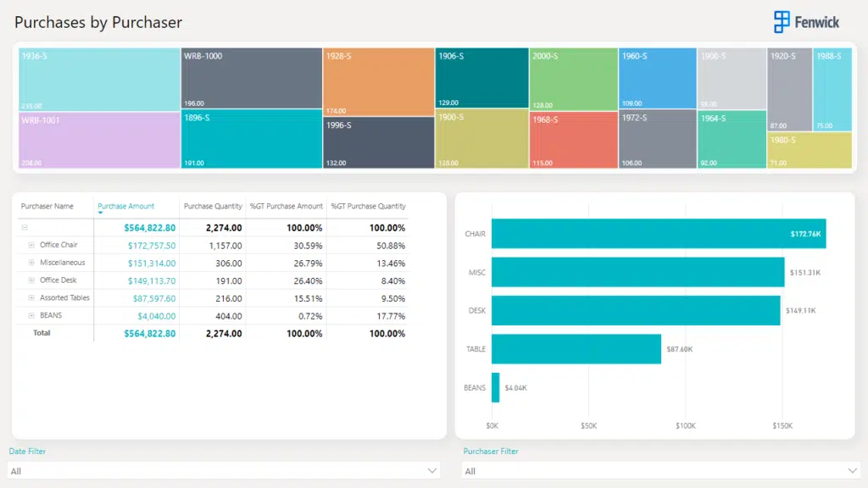868x488 pixels.
Task: Sort by Purchase Quantity column header
Action: tap(213, 206)
